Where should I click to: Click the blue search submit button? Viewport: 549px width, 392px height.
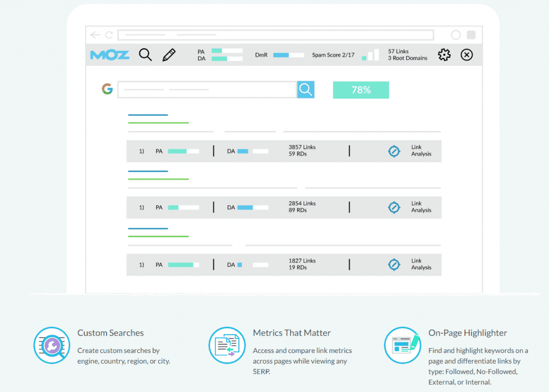click(x=306, y=89)
